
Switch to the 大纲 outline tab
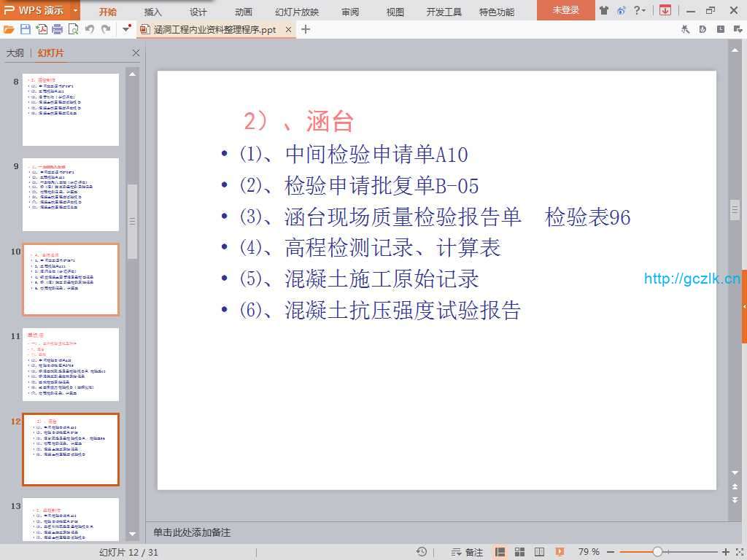[15, 53]
